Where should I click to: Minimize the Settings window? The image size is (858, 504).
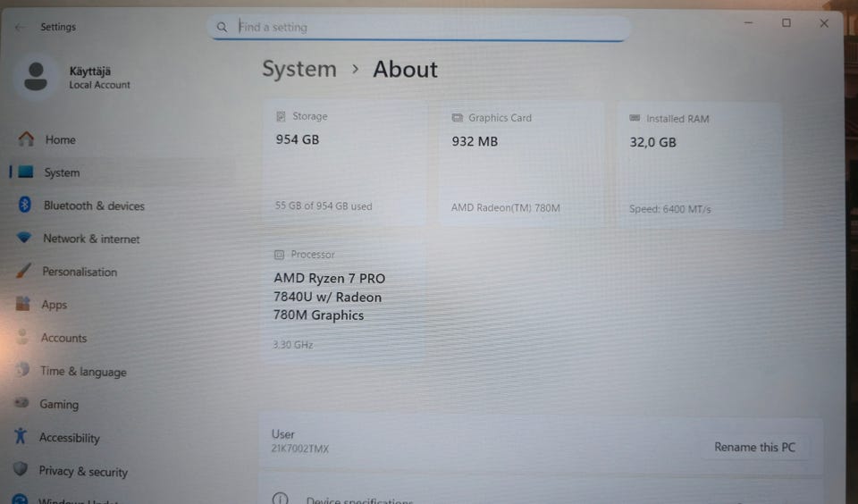pos(749,22)
